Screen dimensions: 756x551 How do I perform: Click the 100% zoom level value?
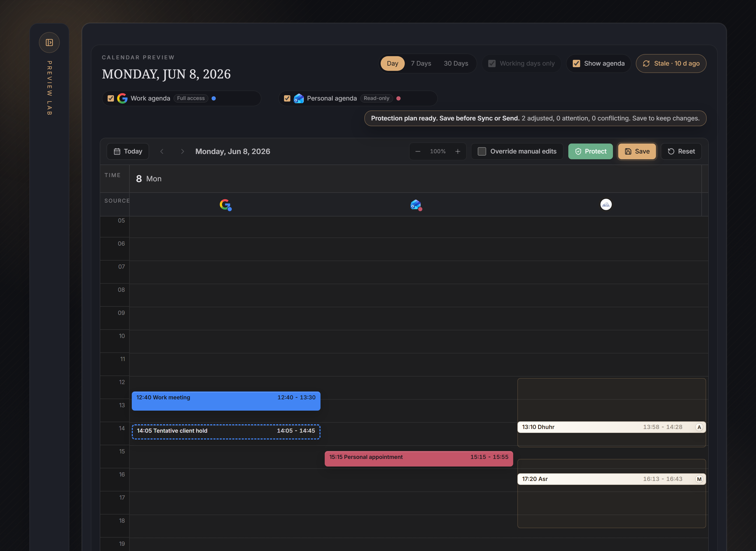click(438, 151)
